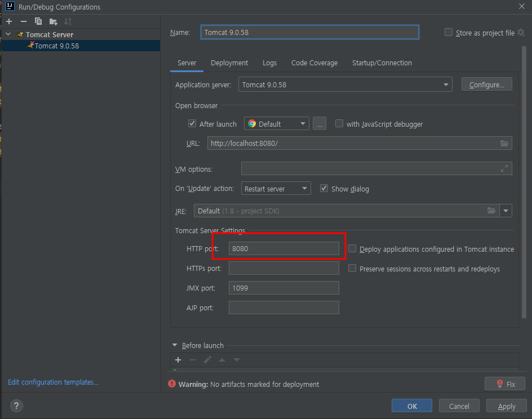Switch to the Code Coverage tab

click(x=314, y=63)
